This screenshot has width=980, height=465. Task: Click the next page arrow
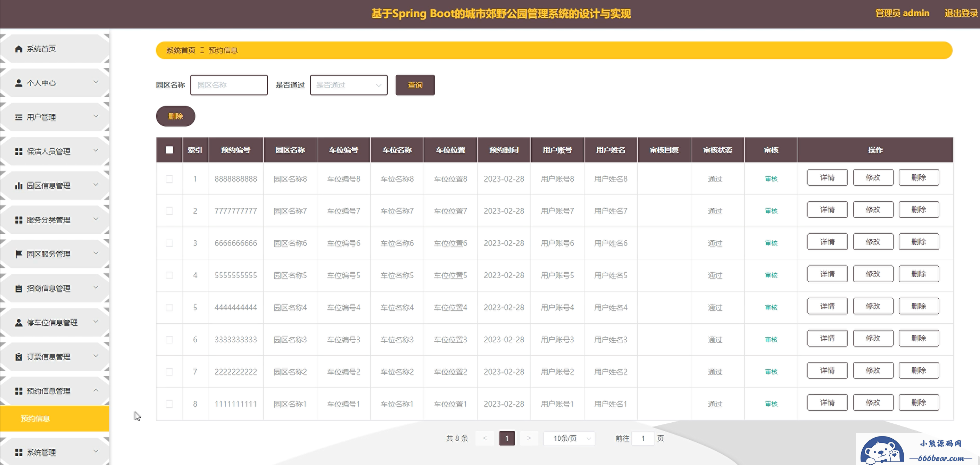pos(529,438)
